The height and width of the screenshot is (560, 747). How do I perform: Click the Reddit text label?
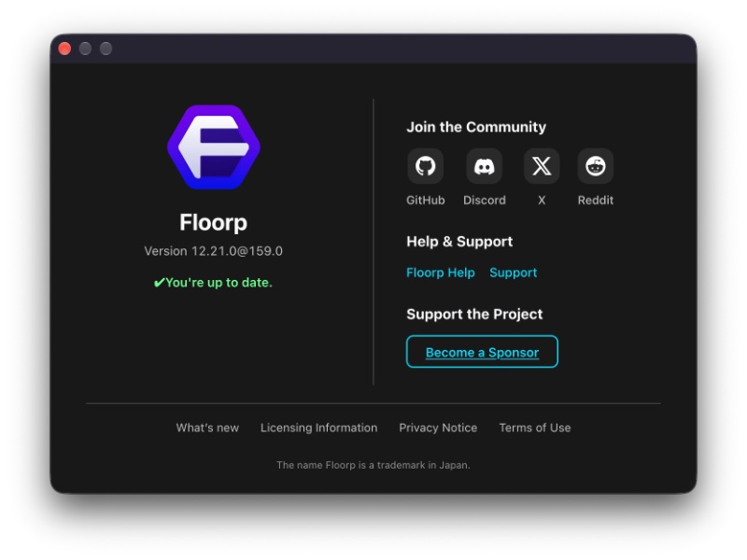point(596,200)
